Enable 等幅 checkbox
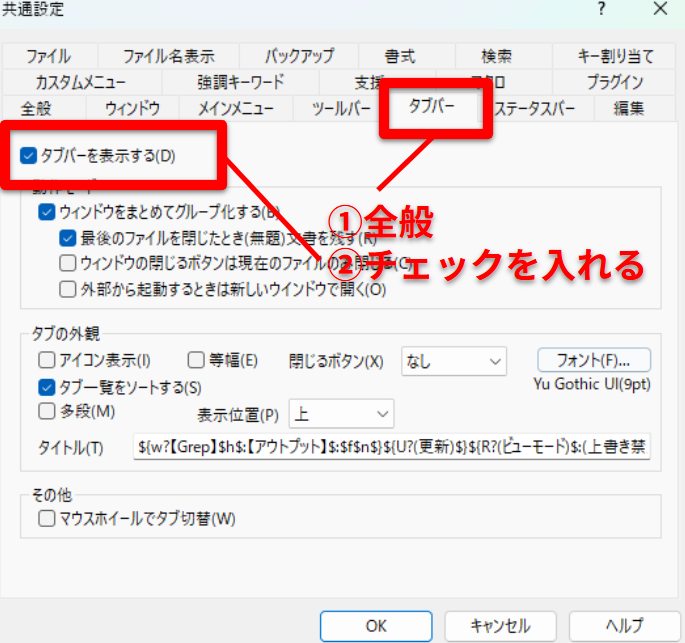 pyautogui.click(x=197, y=361)
